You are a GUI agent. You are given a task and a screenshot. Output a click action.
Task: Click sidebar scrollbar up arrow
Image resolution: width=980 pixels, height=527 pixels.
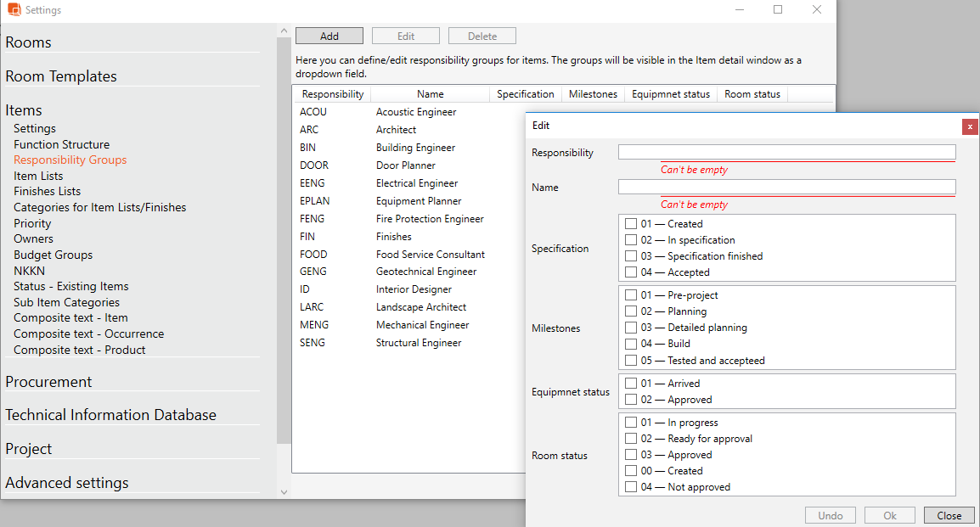[x=284, y=31]
